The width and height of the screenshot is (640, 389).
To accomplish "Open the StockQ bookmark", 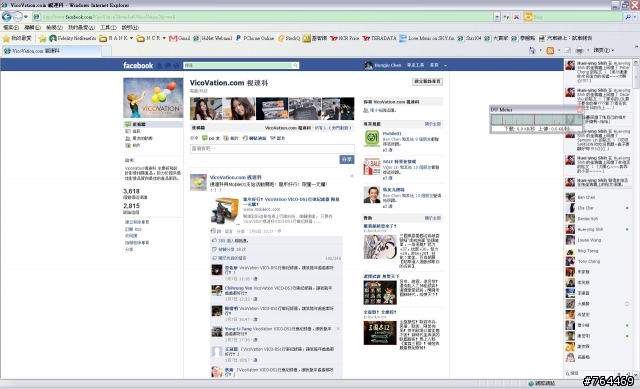I will pyautogui.click(x=289, y=38).
